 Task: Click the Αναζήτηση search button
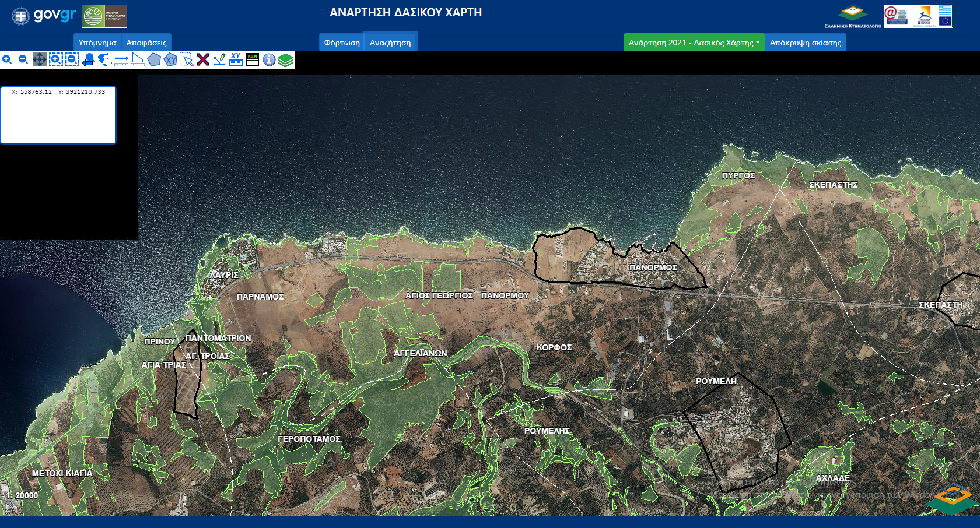coord(390,43)
